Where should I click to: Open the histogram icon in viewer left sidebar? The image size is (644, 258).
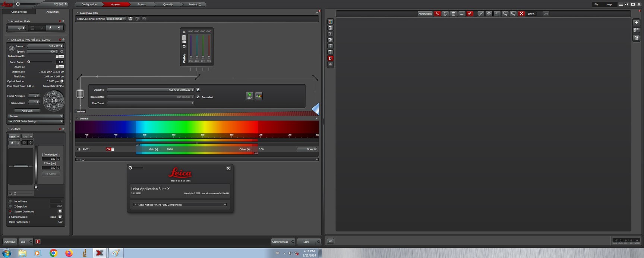click(331, 64)
